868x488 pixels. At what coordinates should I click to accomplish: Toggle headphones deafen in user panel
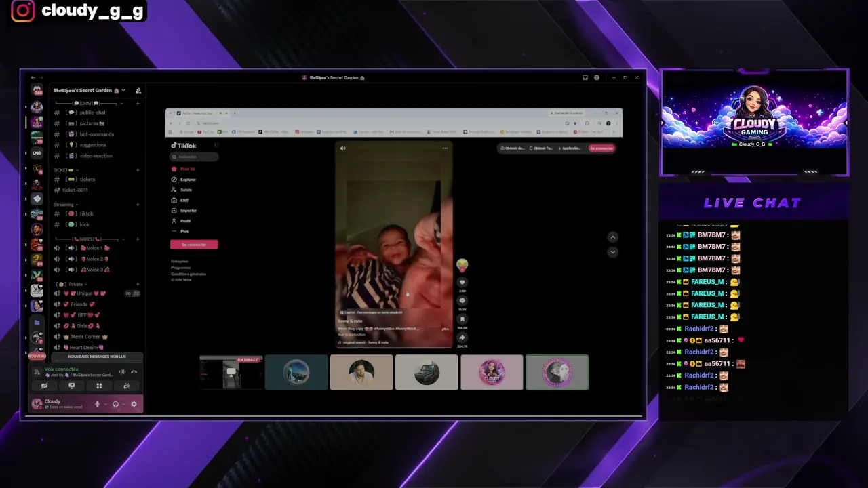(115, 404)
